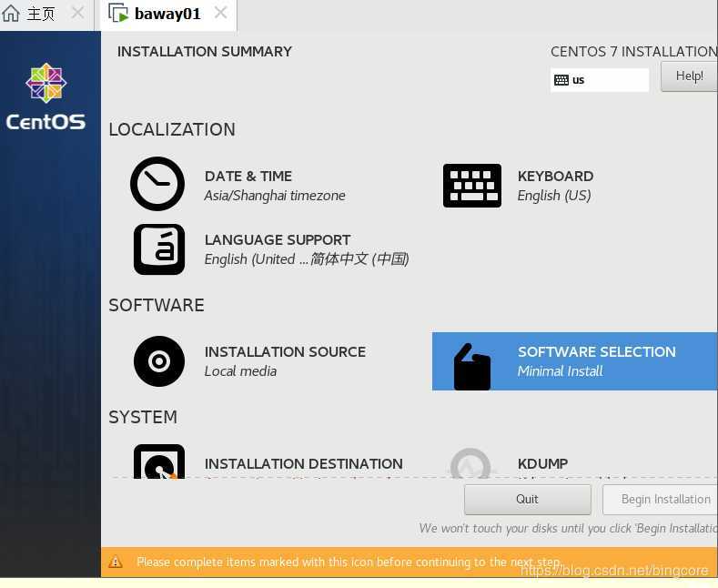This screenshot has width=718, height=588.
Task: Open the Installation Destination disk icon
Action: (x=159, y=461)
